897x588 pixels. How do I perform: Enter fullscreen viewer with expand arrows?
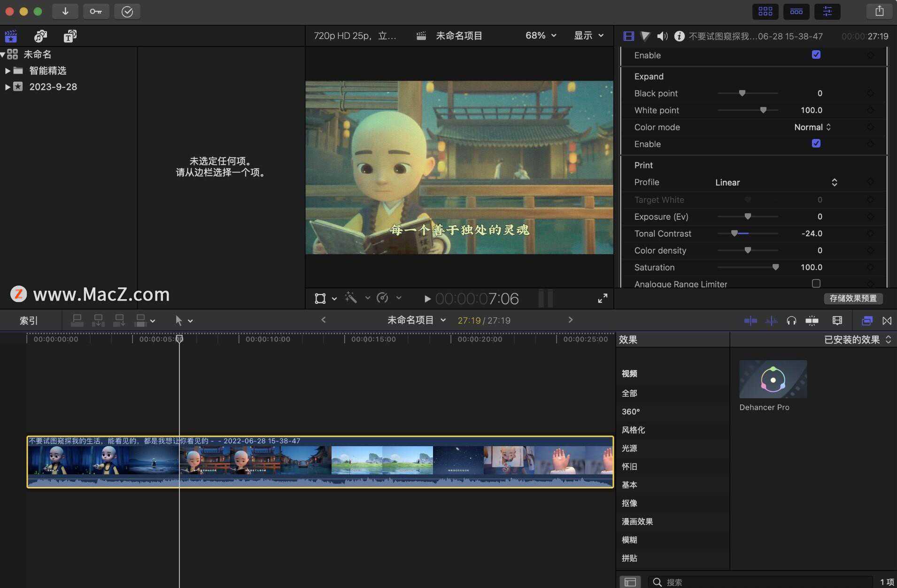603,298
